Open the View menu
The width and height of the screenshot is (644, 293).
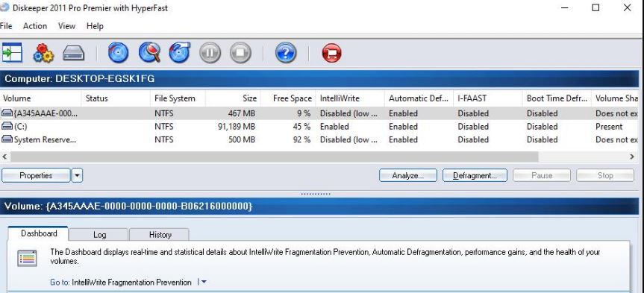click(66, 26)
